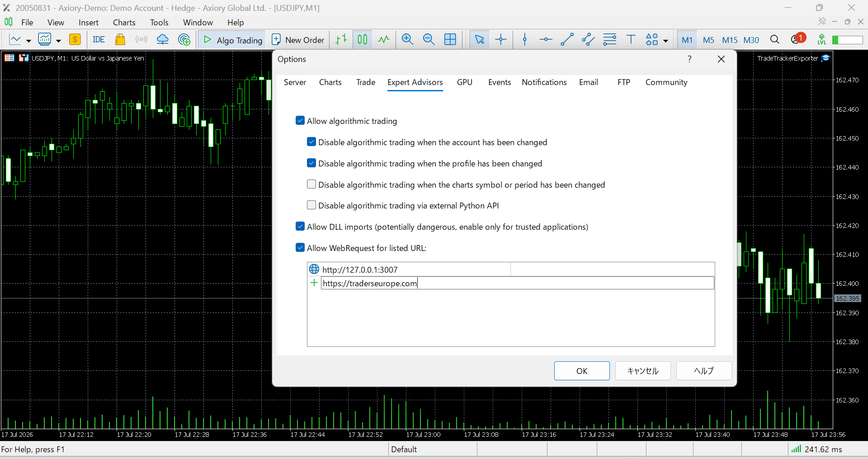Viewport: 868px width, 459px height.
Task: Switch to the Email tab
Action: 589,82
